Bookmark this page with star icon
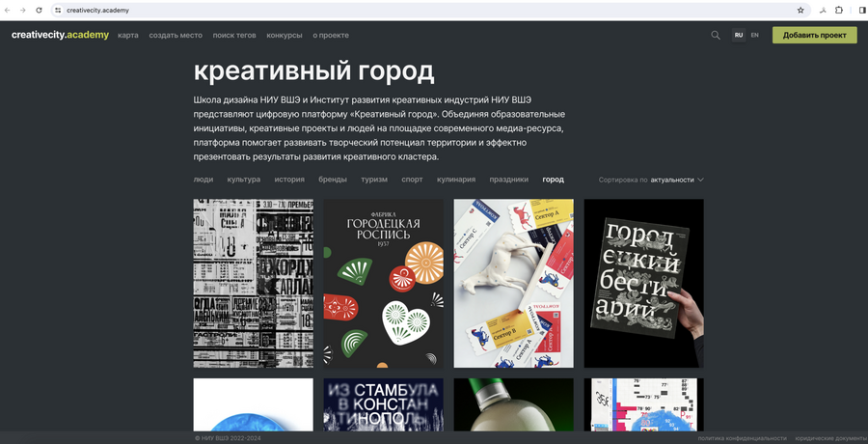 (x=800, y=10)
